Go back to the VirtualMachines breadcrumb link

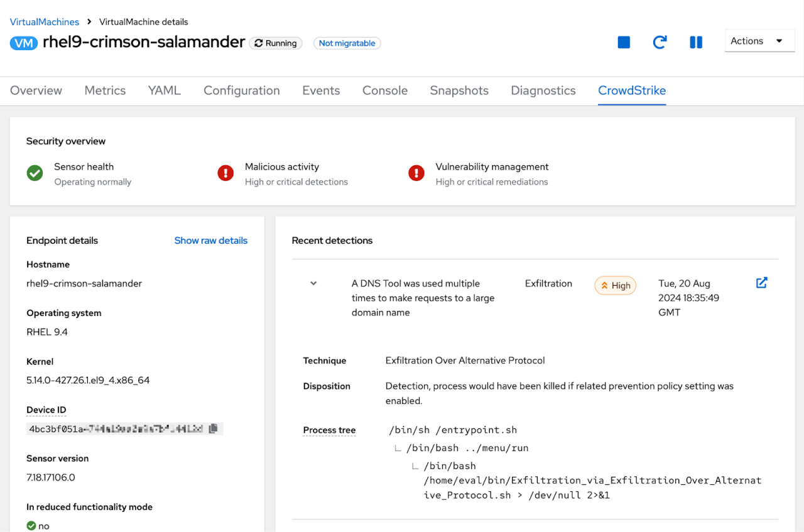tap(45, 21)
